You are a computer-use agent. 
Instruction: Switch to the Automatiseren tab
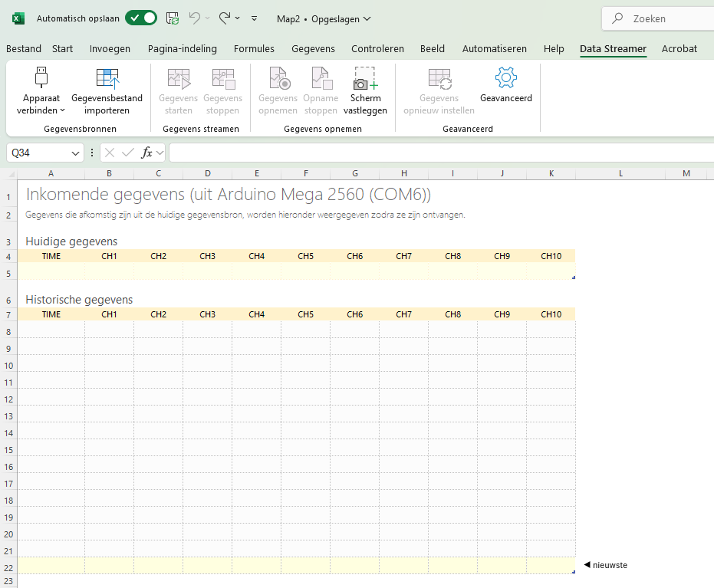pos(495,49)
